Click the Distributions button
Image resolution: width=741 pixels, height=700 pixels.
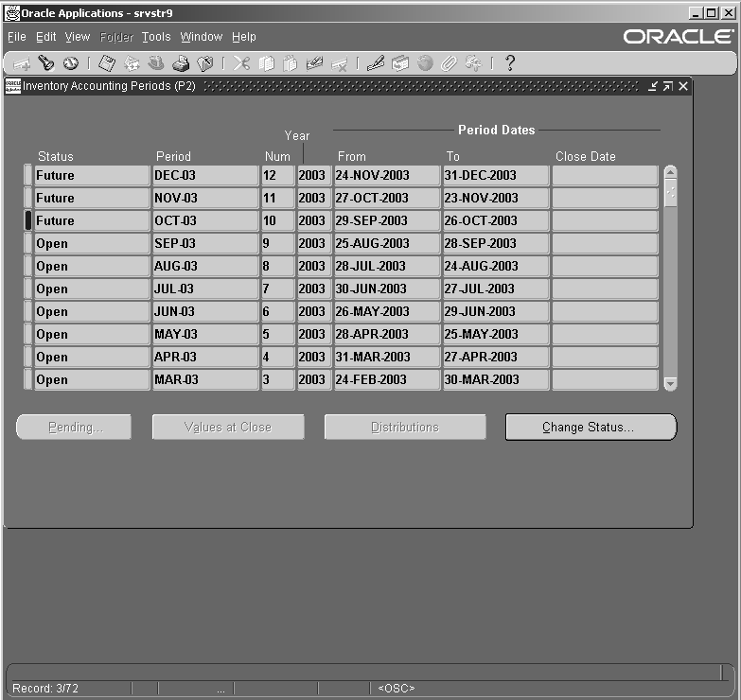[x=405, y=427]
